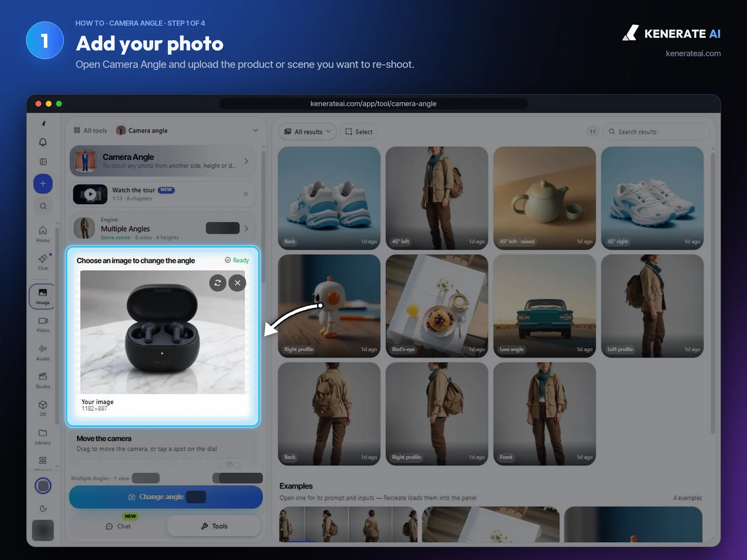Expand the Camera angle tool dropdown chevron
The height and width of the screenshot is (560, 747).
tap(255, 131)
